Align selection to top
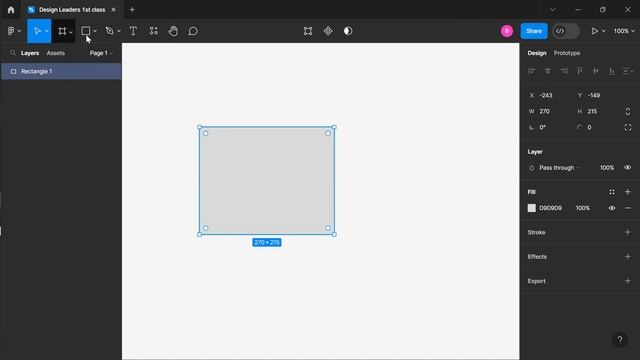Viewport: 640px width, 360px height. pyautogui.click(x=580, y=71)
